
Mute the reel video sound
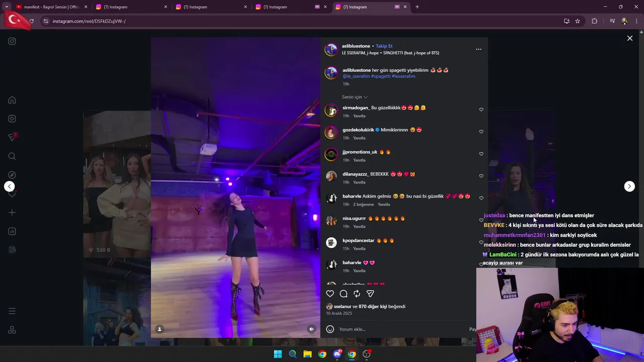coord(311,329)
